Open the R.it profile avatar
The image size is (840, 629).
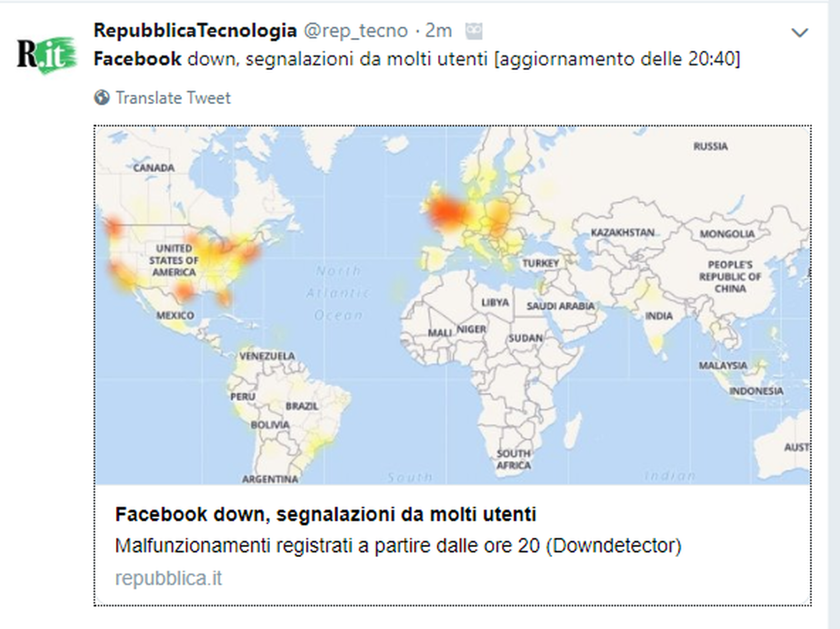click(47, 55)
